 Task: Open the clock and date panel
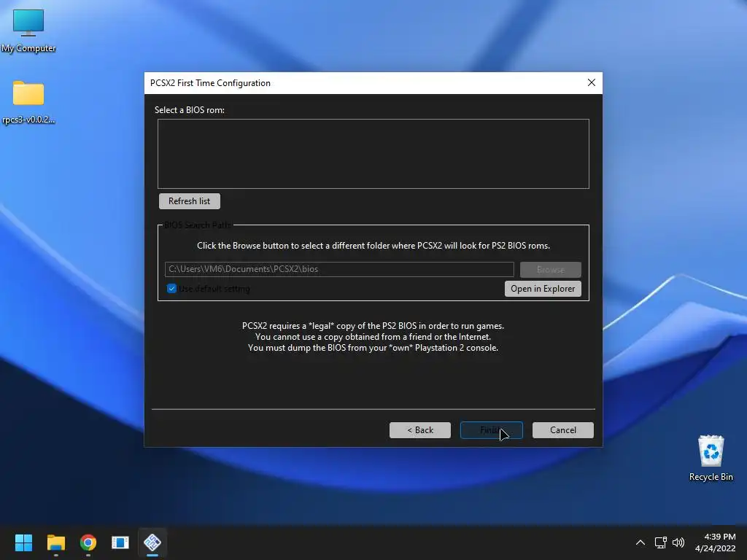[715, 542]
